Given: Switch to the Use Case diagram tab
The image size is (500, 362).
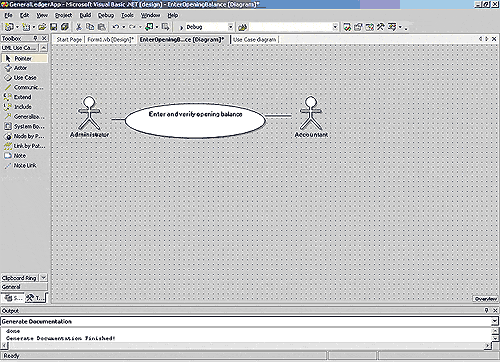Looking at the screenshot, I should click(255, 39).
